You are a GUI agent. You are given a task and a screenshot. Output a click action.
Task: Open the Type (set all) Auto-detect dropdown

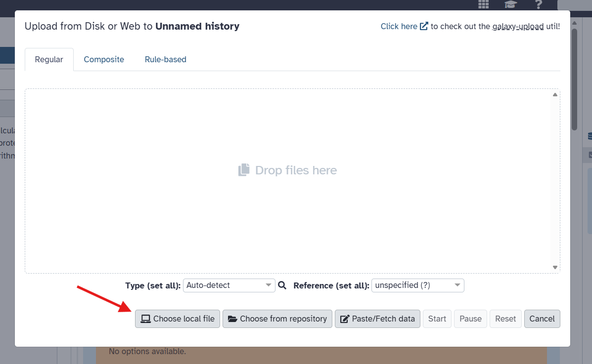(229, 285)
